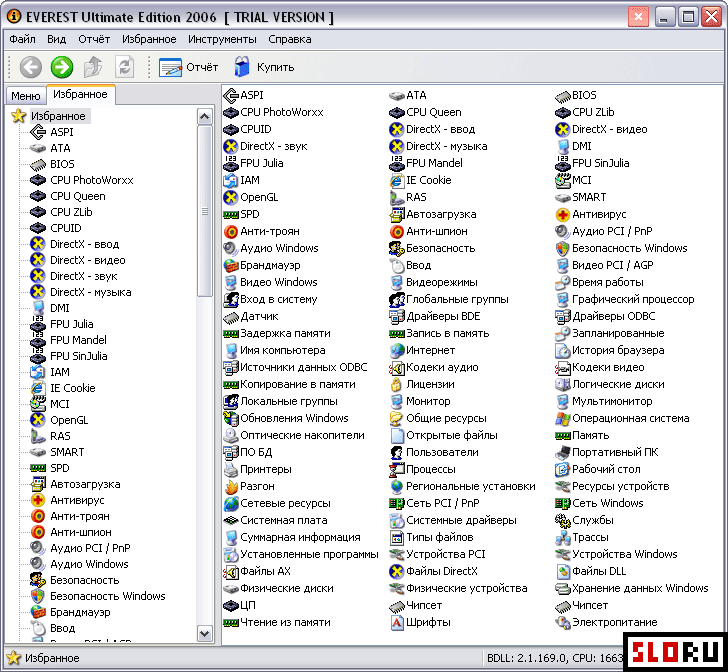The width and height of the screenshot is (728, 672).
Task: Open the Отчёт report toolbar button
Action: [188, 67]
